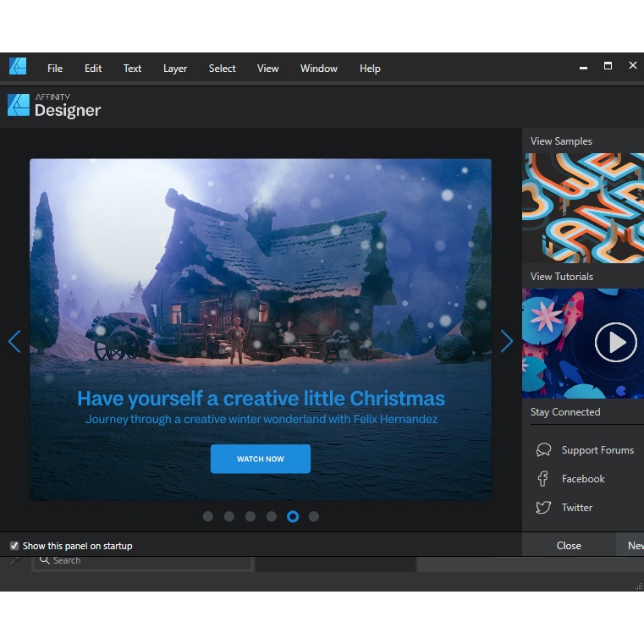This screenshot has width=644, height=644.
Task: Click the Facebook icon
Action: [543, 479]
